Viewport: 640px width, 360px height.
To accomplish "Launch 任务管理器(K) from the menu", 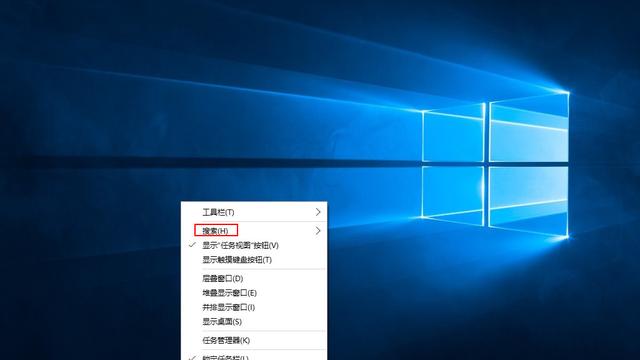I will [x=254, y=340].
